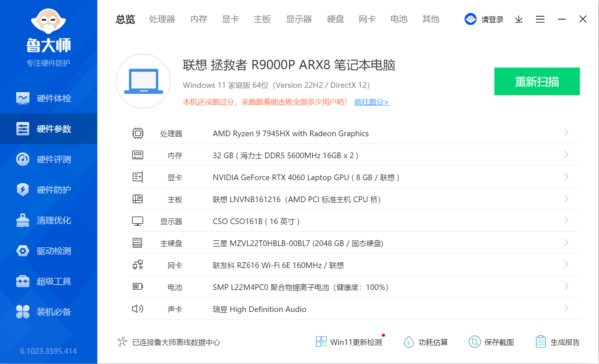Switch to the 处理器 tab

pyautogui.click(x=162, y=19)
